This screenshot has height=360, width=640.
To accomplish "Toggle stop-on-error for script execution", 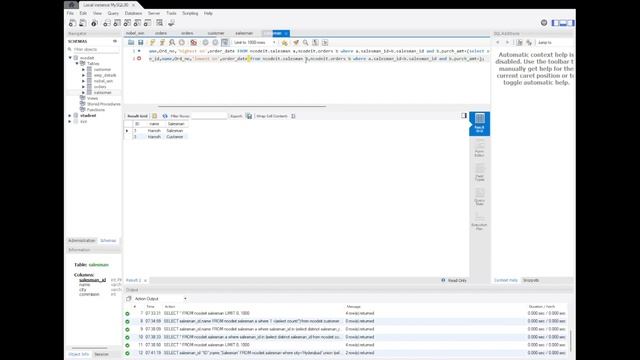I will pos(193,42).
